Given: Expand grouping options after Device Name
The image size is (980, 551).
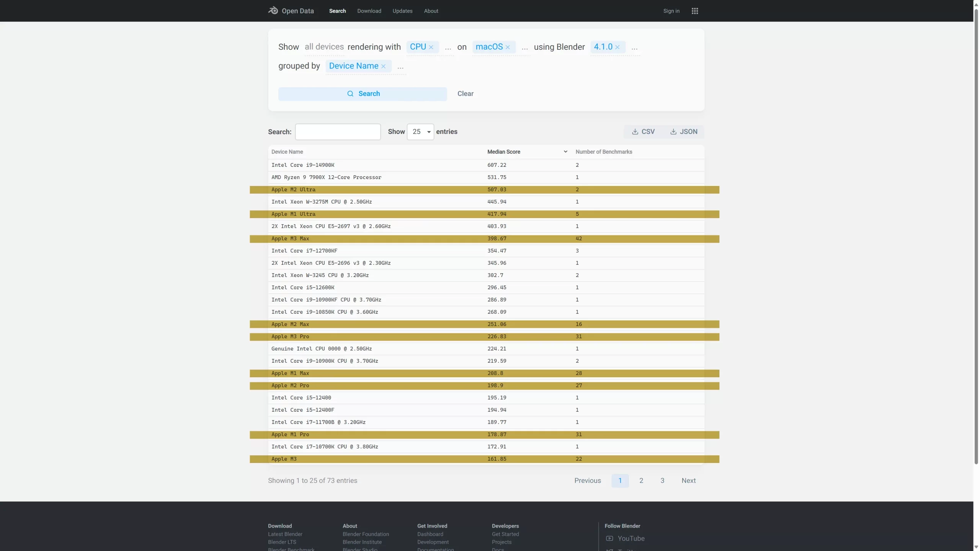Looking at the screenshot, I should click(400, 67).
